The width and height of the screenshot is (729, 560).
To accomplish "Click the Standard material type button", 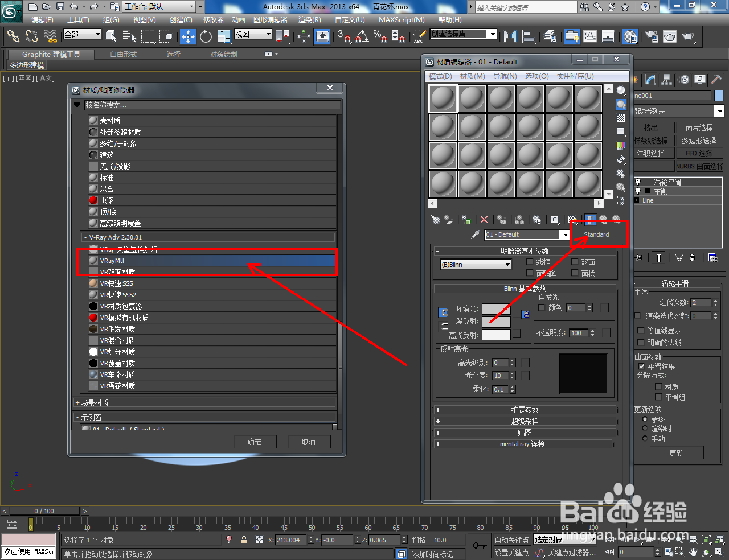I will click(596, 234).
